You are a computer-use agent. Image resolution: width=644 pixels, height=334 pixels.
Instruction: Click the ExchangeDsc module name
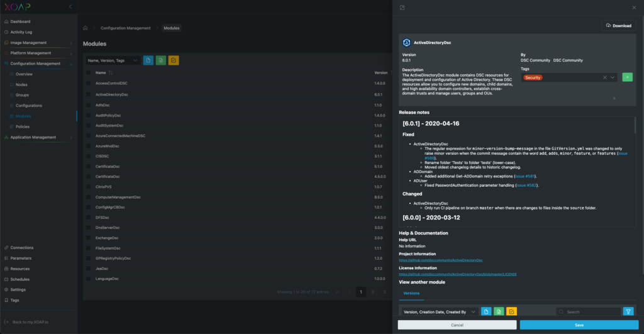107,238
